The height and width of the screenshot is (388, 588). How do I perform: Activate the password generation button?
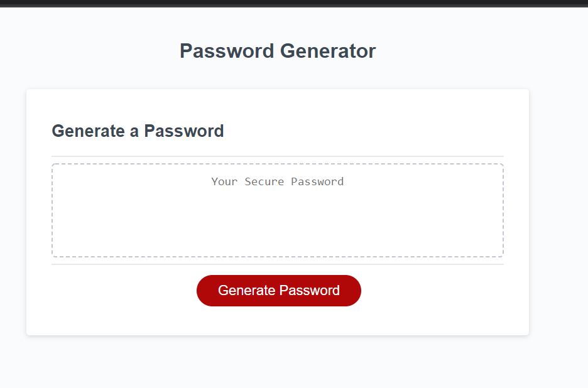point(278,290)
